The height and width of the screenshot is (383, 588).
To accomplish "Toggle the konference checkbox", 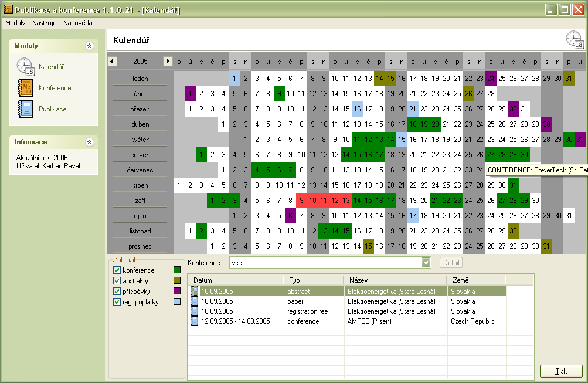I will 117,270.
